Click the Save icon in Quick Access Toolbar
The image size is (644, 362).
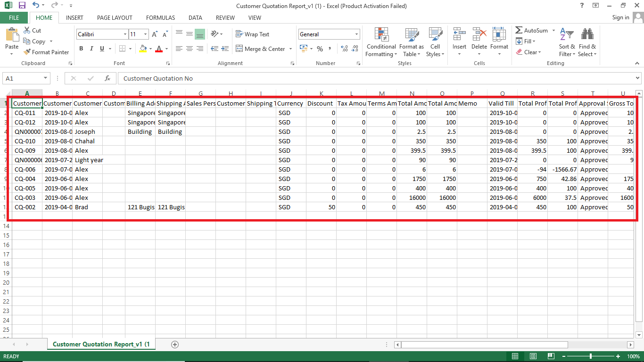coord(22,6)
